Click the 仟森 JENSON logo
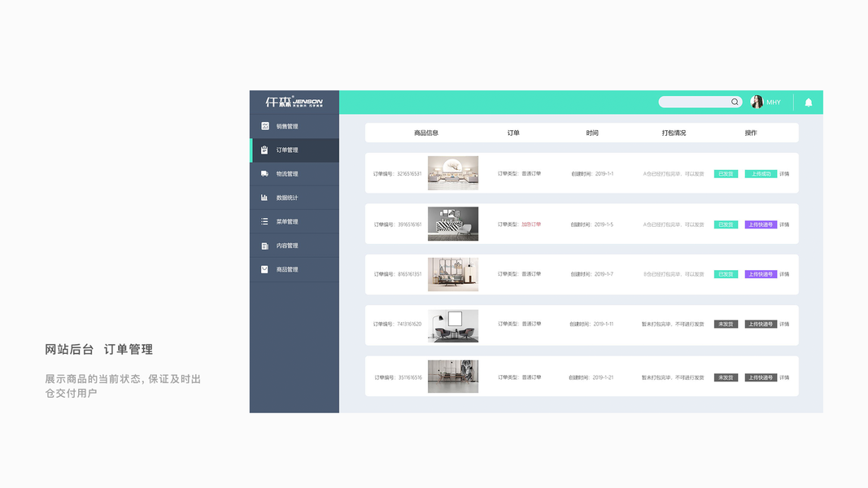The width and height of the screenshot is (868, 488). 294,102
